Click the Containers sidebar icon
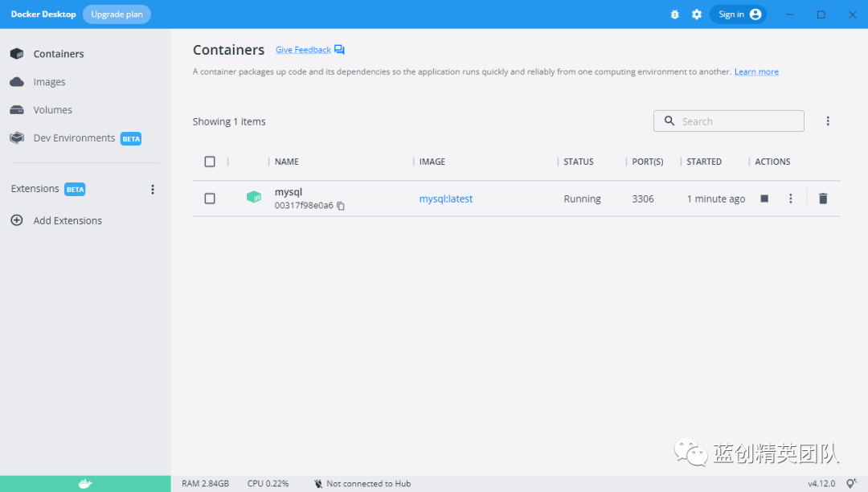Screen dimensions: 868x492 17,54
